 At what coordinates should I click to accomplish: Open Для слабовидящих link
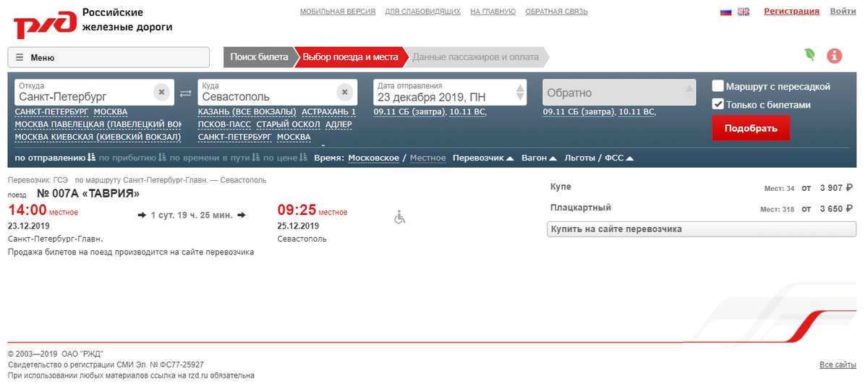coord(423,12)
